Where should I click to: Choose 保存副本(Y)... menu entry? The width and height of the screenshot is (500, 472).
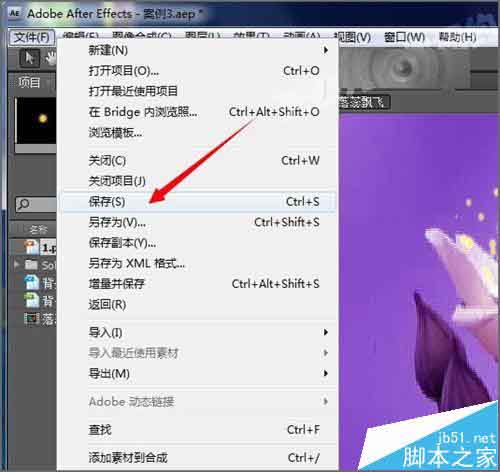[197, 243]
